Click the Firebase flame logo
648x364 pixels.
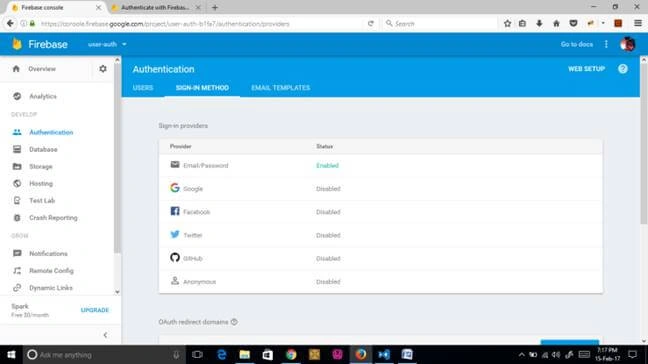pos(17,44)
